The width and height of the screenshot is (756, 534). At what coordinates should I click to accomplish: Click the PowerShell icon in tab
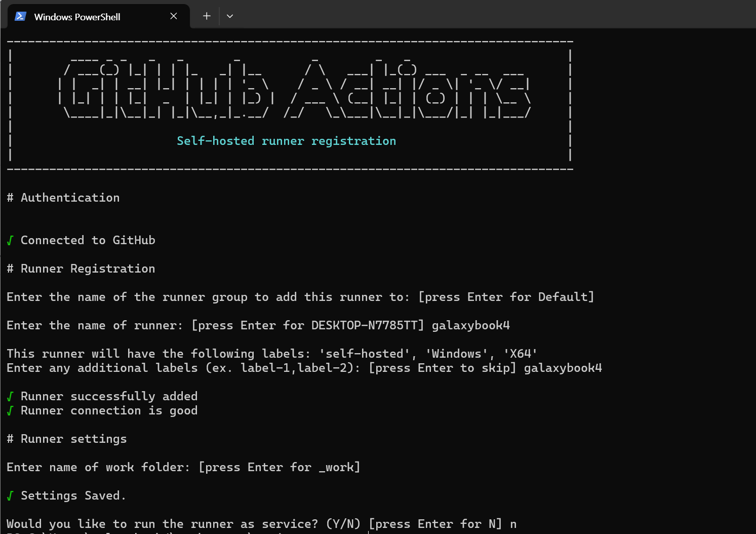[x=20, y=16]
